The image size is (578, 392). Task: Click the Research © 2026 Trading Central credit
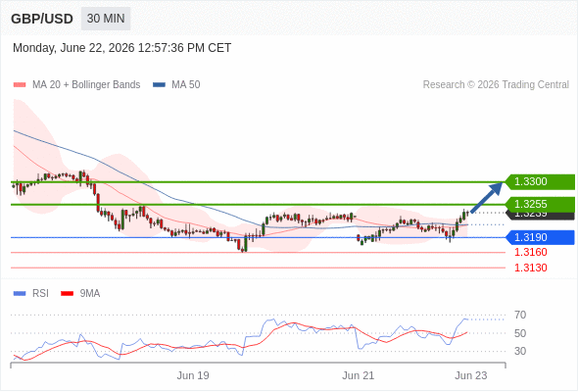click(x=496, y=85)
